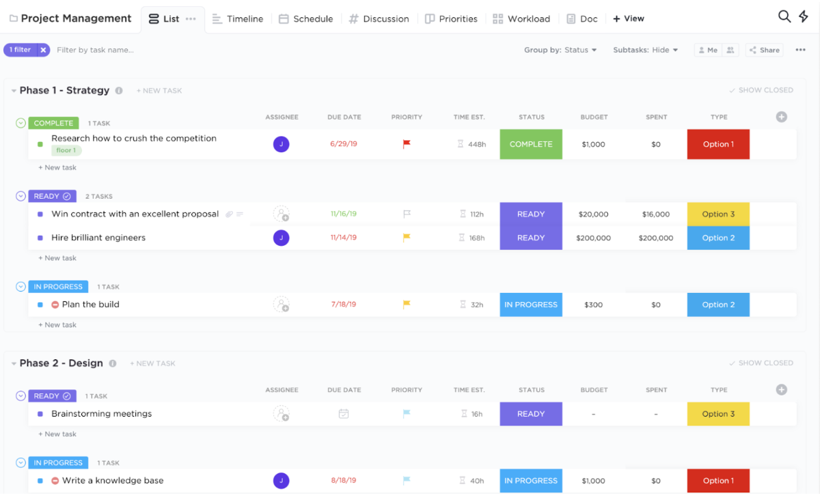The width and height of the screenshot is (820, 504).
Task: Open the lightning bolt automation icon
Action: (804, 17)
